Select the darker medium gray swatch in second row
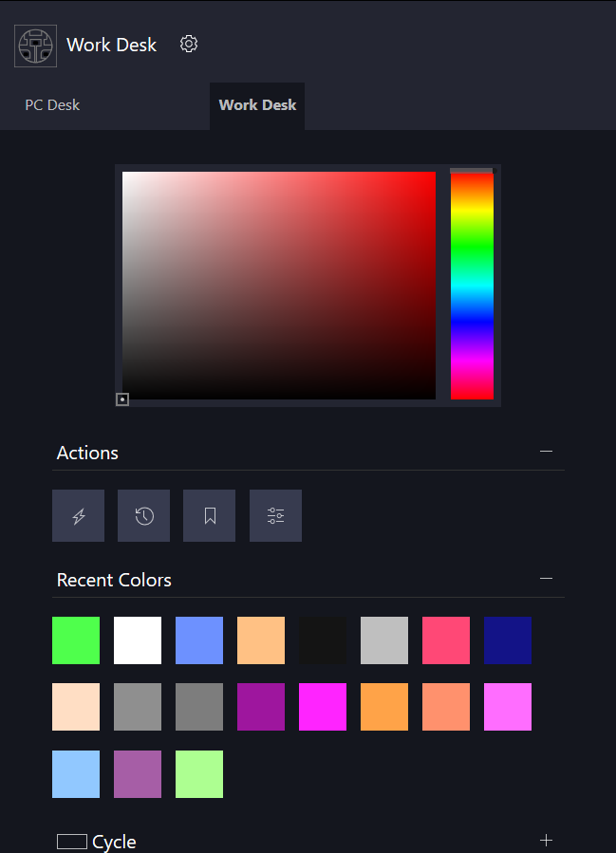Image resolution: width=616 pixels, height=853 pixels. tap(199, 707)
